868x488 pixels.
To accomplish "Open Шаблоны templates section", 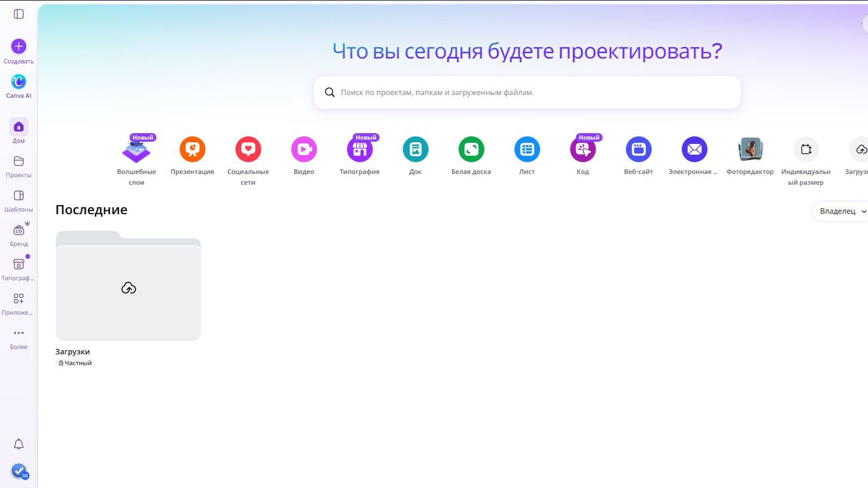I will pyautogui.click(x=19, y=195).
